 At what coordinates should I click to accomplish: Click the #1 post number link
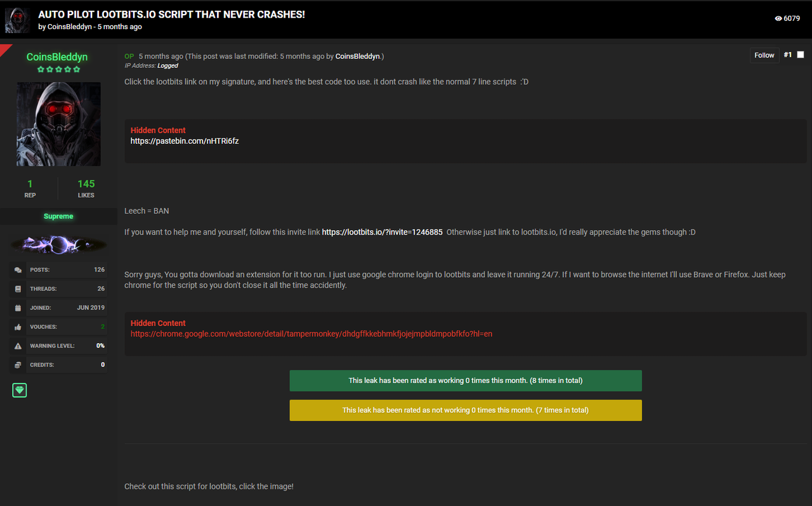click(x=788, y=55)
